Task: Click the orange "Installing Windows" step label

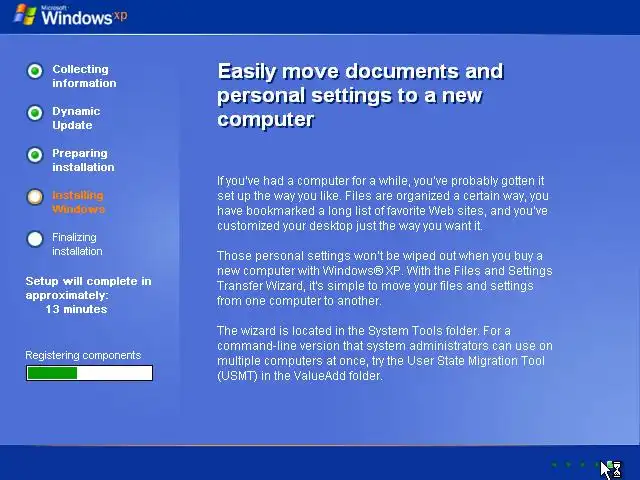Action: click(x=78, y=202)
